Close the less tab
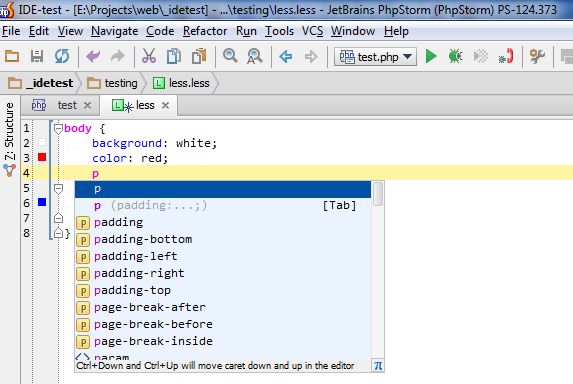This screenshot has width=573, height=384. [166, 106]
